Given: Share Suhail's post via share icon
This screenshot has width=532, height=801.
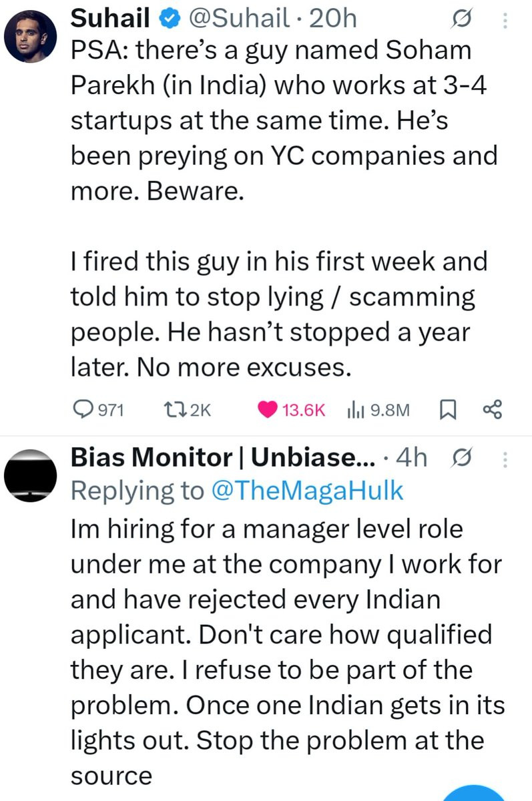Looking at the screenshot, I should (491, 410).
